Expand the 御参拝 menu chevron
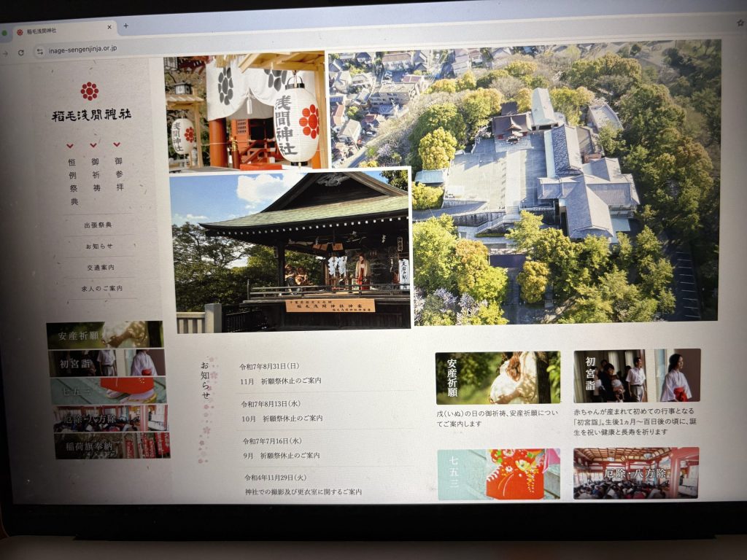Image resolution: width=747 pixels, height=560 pixels. (x=118, y=144)
